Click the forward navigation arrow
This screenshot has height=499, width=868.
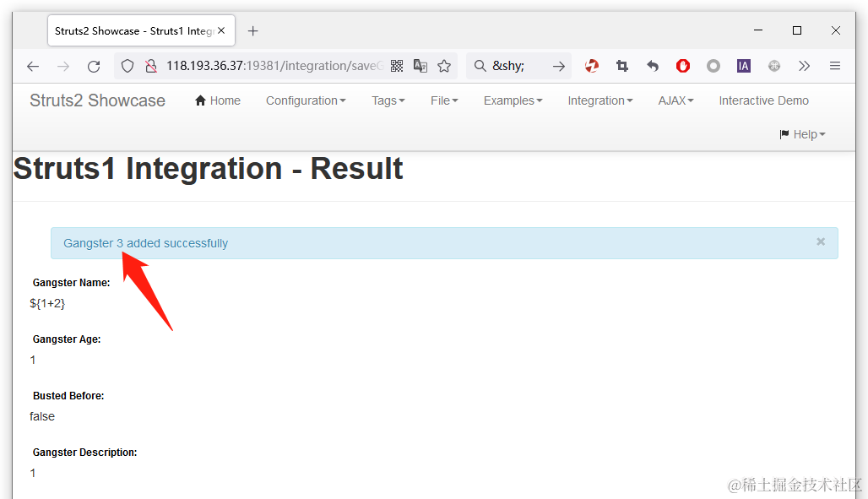point(63,67)
